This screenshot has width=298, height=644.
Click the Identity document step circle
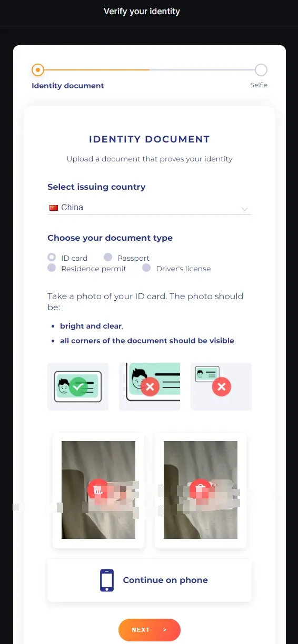pyautogui.click(x=38, y=69)
